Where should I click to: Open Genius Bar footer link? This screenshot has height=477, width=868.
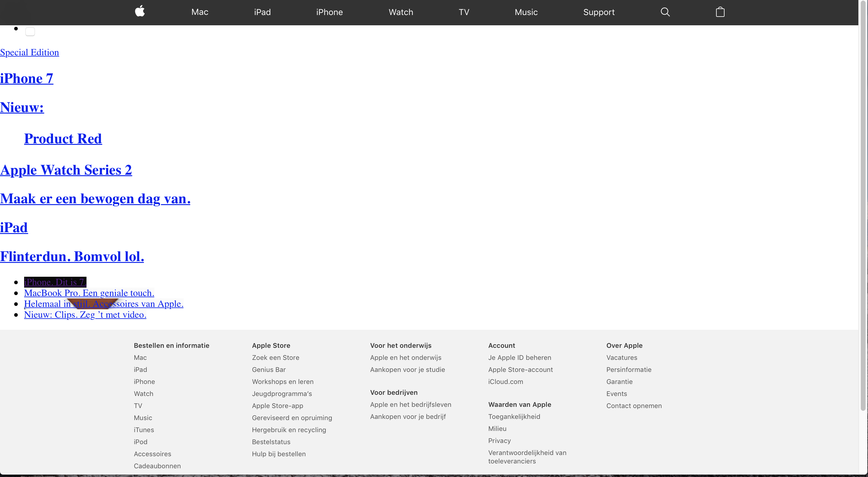269,369
